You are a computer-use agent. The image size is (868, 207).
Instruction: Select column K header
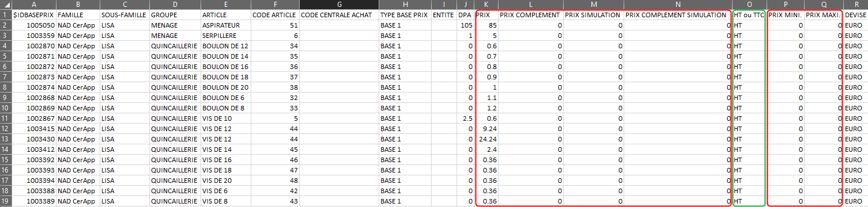(487, 4)
